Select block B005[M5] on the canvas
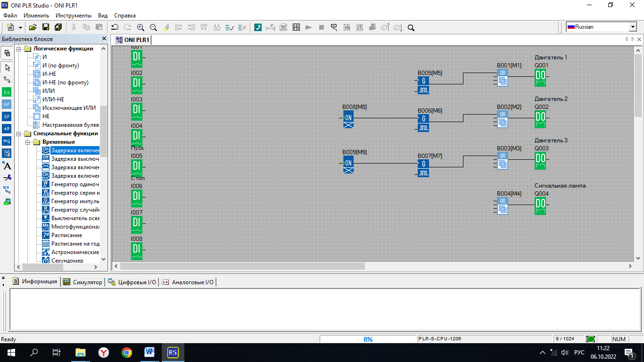The width and height of the screenshot is (644, 362). (423, 85)
